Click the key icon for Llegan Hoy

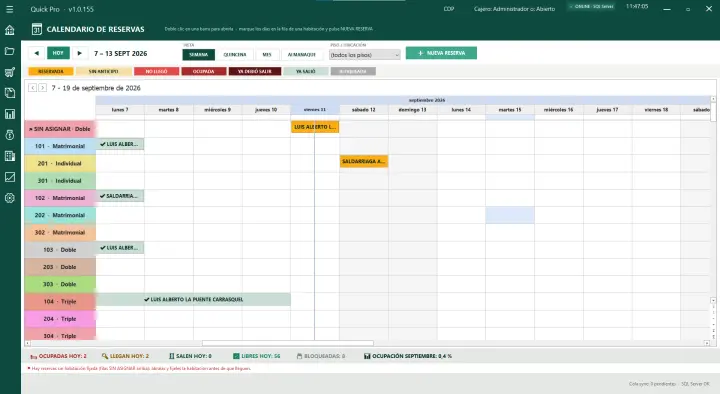(105, 356)
